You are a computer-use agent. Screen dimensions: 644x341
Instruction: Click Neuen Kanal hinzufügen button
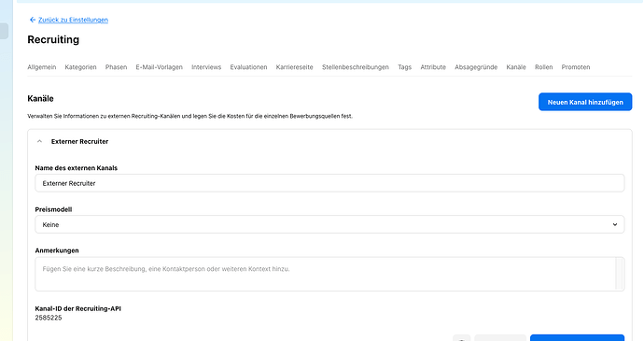(585, 102)
